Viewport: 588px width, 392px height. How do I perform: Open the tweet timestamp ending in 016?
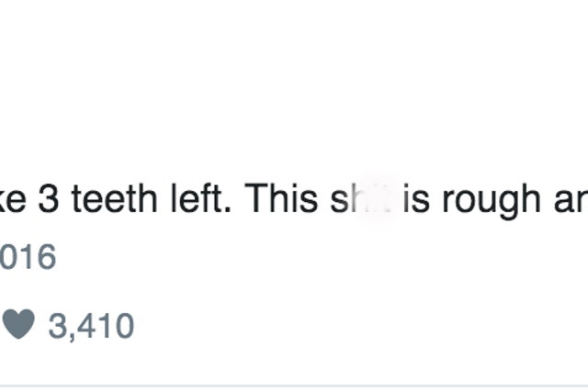[28, 257]
